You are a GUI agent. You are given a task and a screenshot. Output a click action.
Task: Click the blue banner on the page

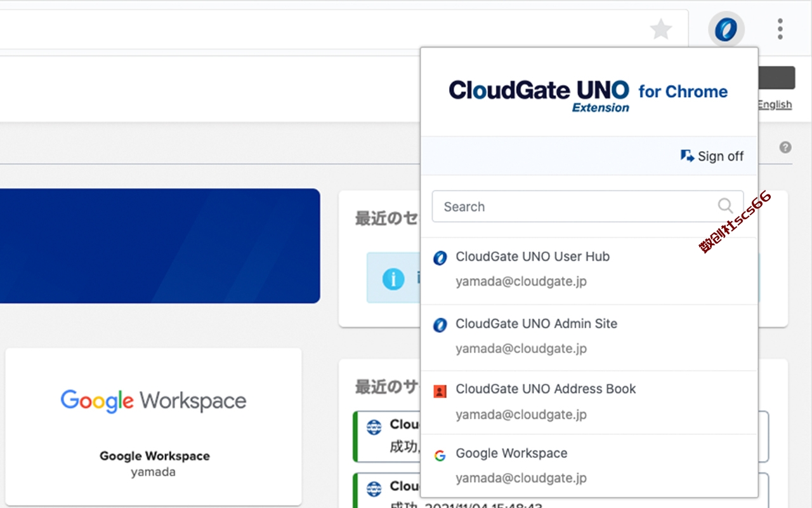[159, 246]
